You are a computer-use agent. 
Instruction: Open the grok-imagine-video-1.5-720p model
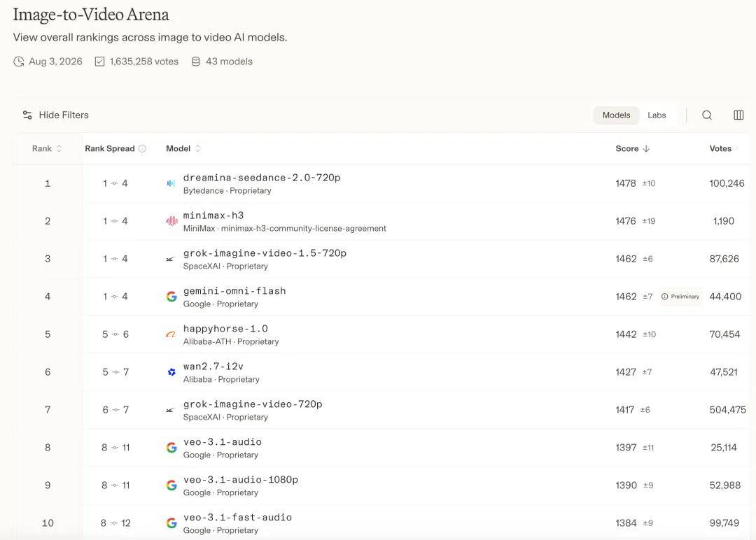point(265,253)
